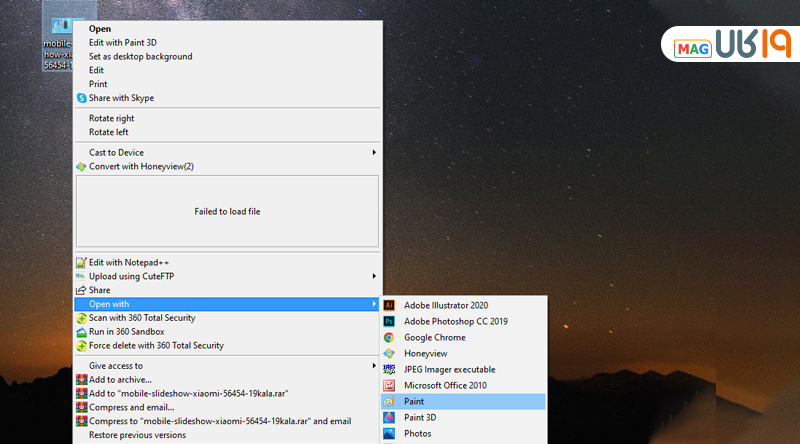Open with Adobe Photoshop CC 2019
The width and height of the screenshot is (800, 444).
pos(464,322)
